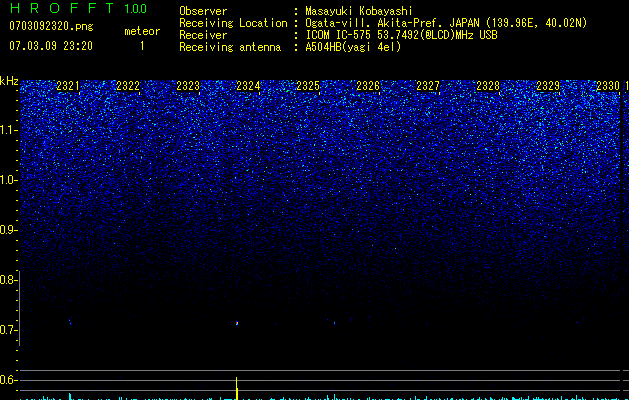Viewport: 629px width, 400px height.
Task: Click the 2321 time marker
Action: pyautogui.click(x=68, y=86)
